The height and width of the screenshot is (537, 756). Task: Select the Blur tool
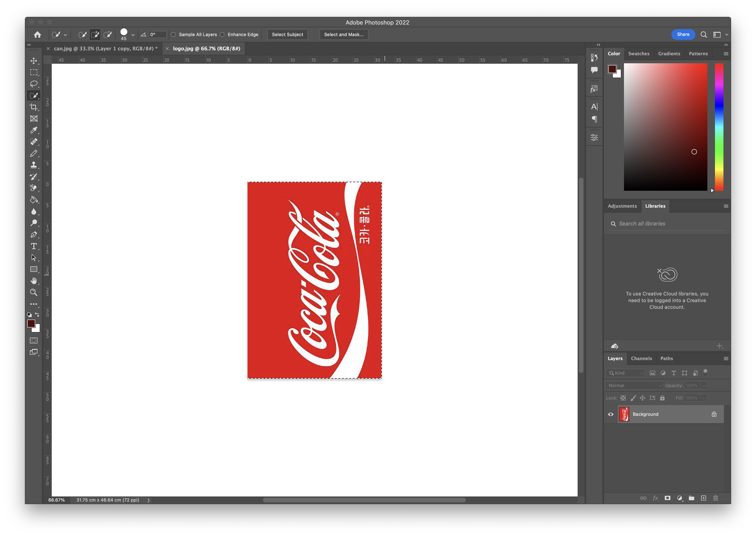click(34, 211)
